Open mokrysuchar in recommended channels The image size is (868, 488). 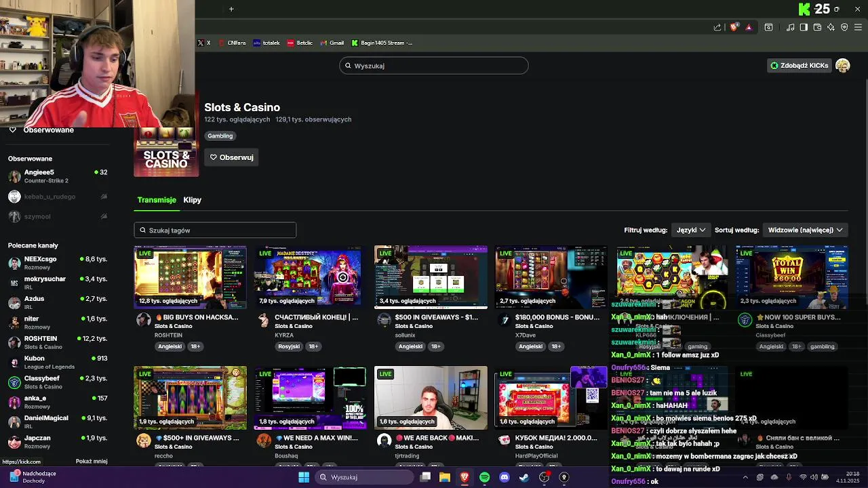point(58,283)
